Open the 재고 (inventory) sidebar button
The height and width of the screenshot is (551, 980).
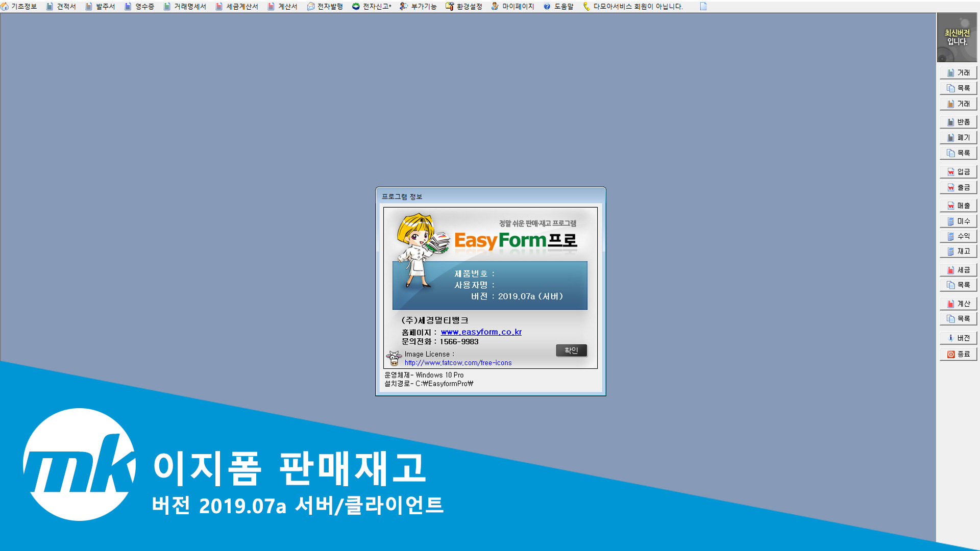958,252
